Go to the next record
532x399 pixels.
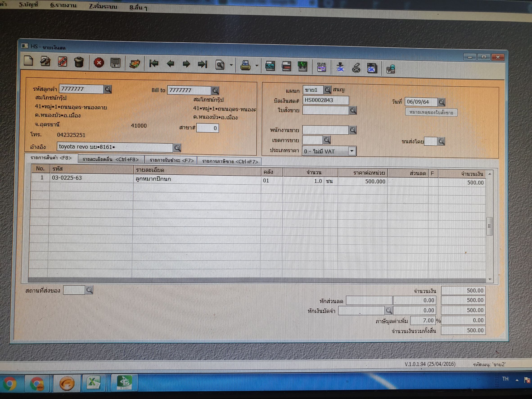[x=186, y=64]
